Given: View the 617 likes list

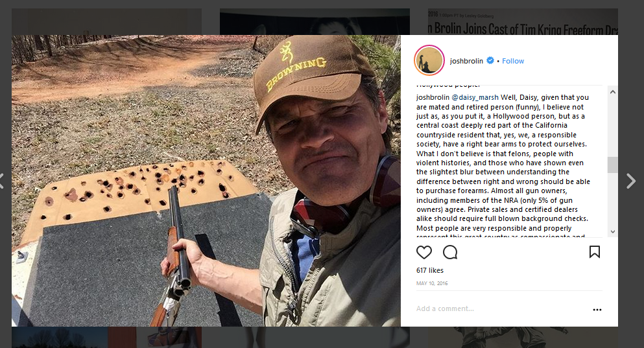Looking at the screenshot, I should point(429,270).
